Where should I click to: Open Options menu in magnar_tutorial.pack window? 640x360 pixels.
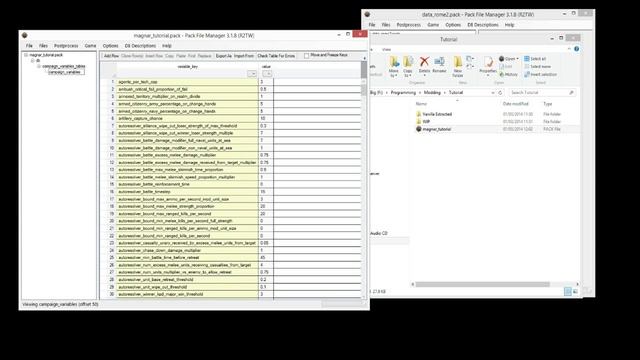[x=110, y=46]
